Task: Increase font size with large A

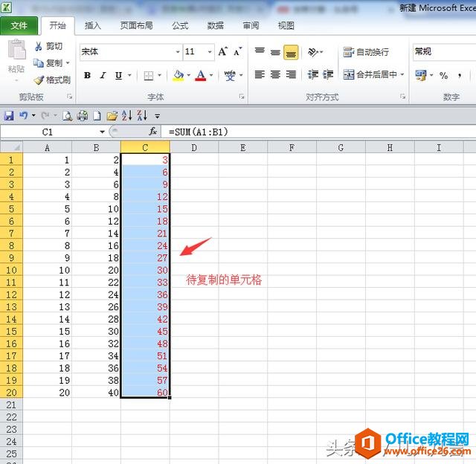Action: pyautogui.click(x=223, y=51)
